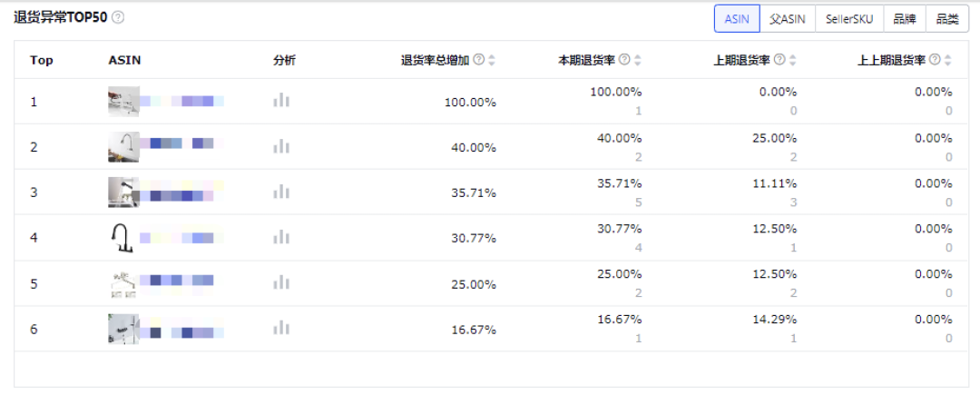This screenshot has width=980, height=395.
Task: Open analysis chart icon for row 1
Action: pyautogui.click(x=281, y=101)
